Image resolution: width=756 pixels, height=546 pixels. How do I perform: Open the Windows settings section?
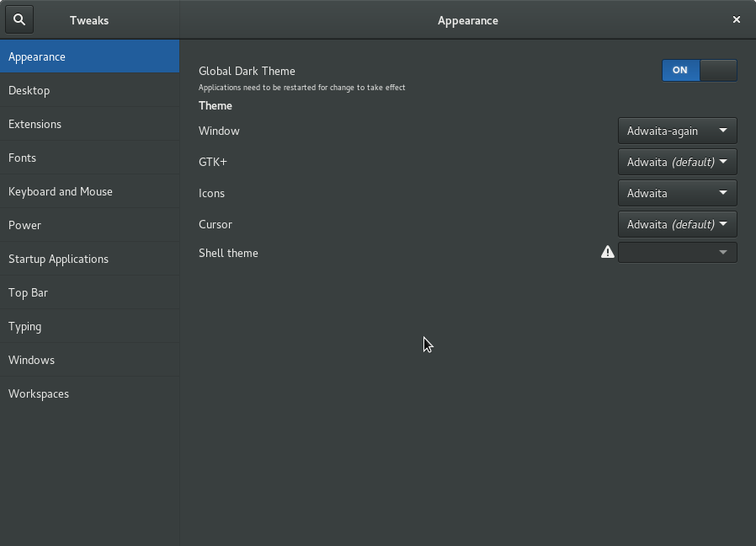[89, 360]
